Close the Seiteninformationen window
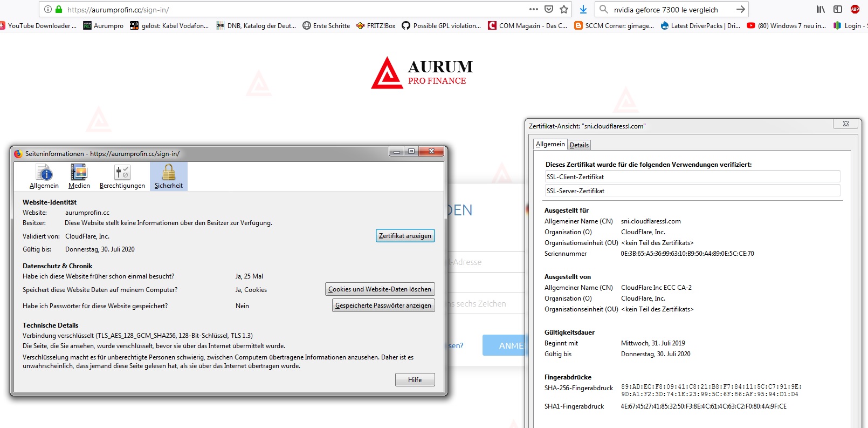 431,151
